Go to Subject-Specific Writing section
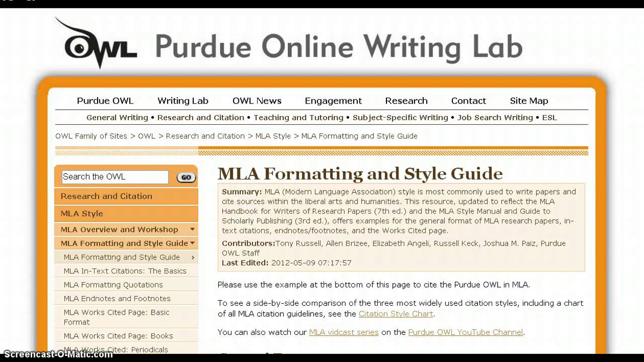The width and height of the screenshot is (644, 362). click(x=400, y=118)
